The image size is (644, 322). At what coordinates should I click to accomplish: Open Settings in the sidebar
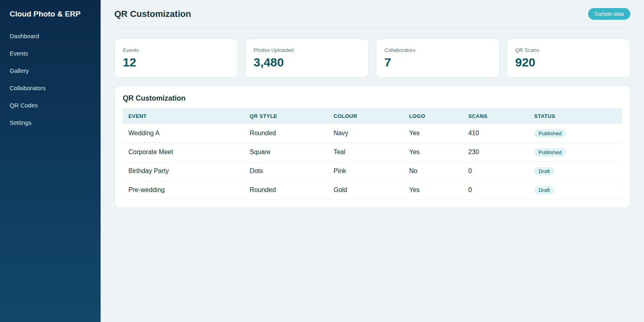[x=21, y=123]
